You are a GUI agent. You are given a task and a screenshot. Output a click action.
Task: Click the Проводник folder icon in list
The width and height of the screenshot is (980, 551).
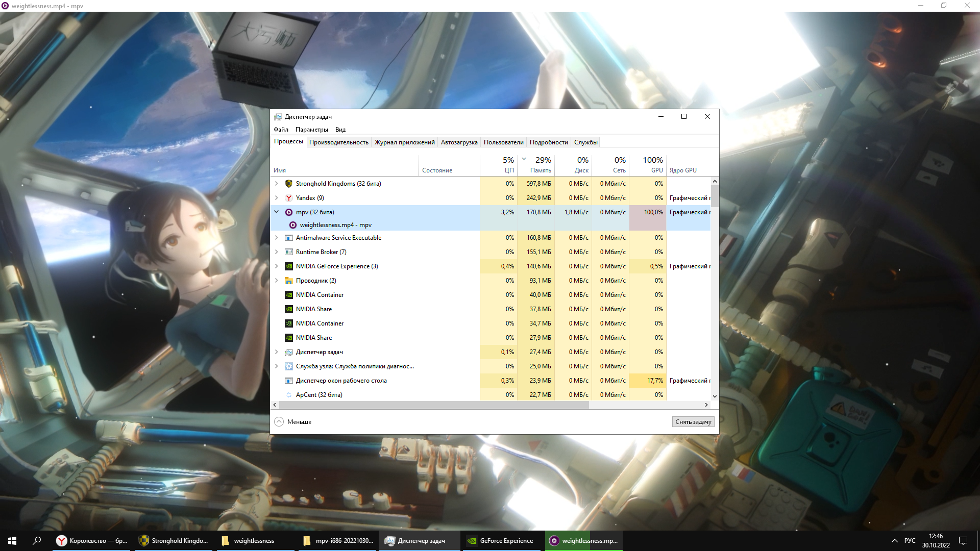288,281
